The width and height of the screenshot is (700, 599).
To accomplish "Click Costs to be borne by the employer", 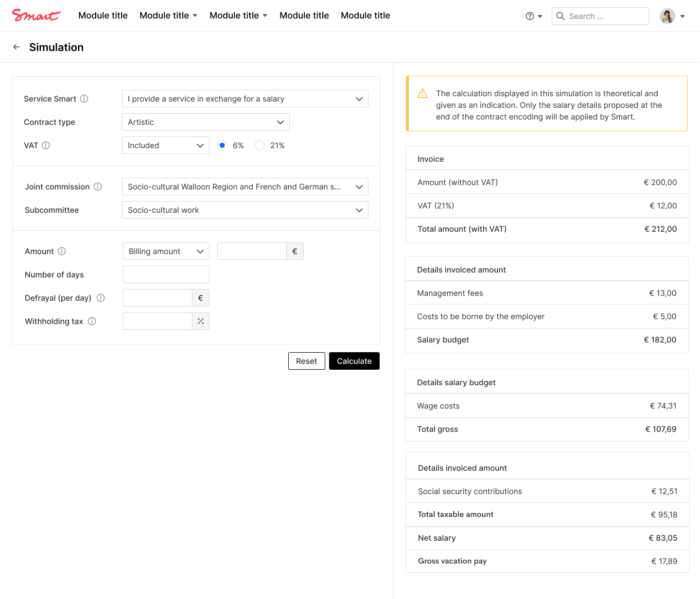I will click(481, 316).
